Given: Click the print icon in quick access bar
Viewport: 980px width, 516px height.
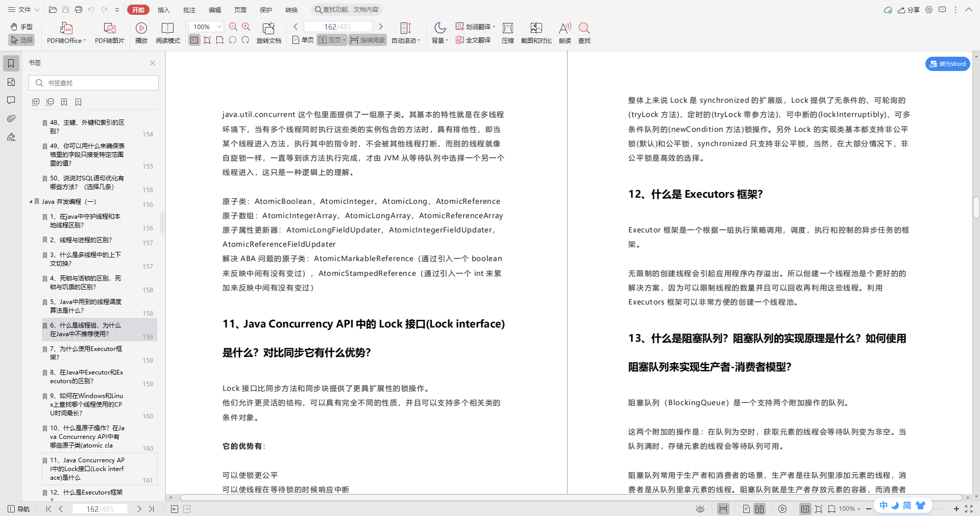Looking at the screenshot, I should [79, 10].
